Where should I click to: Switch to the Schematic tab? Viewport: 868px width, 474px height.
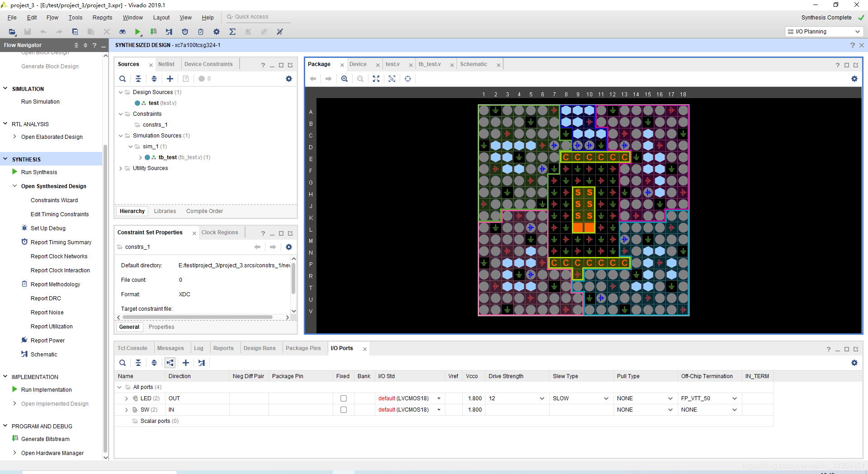coord(473,64)
